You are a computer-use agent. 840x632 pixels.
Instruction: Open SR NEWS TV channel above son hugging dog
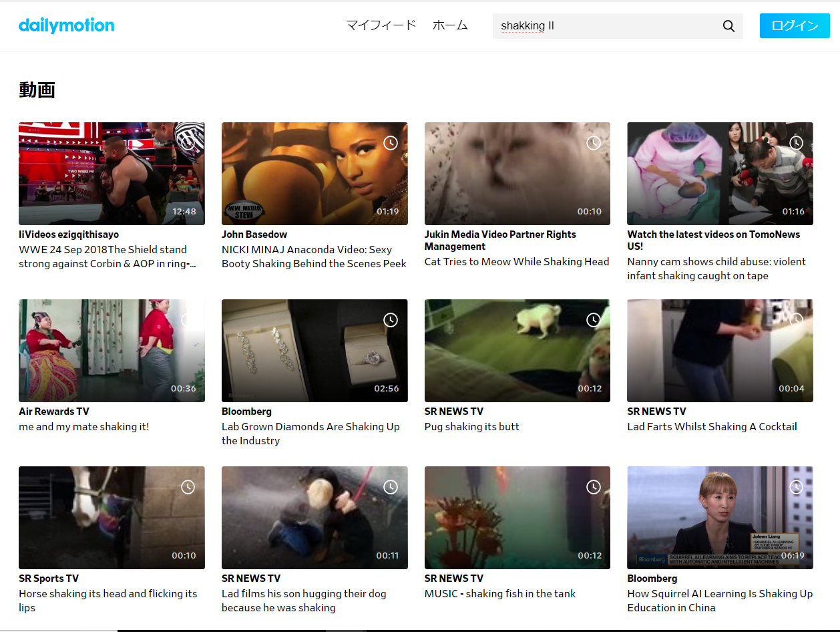point(251,579)
